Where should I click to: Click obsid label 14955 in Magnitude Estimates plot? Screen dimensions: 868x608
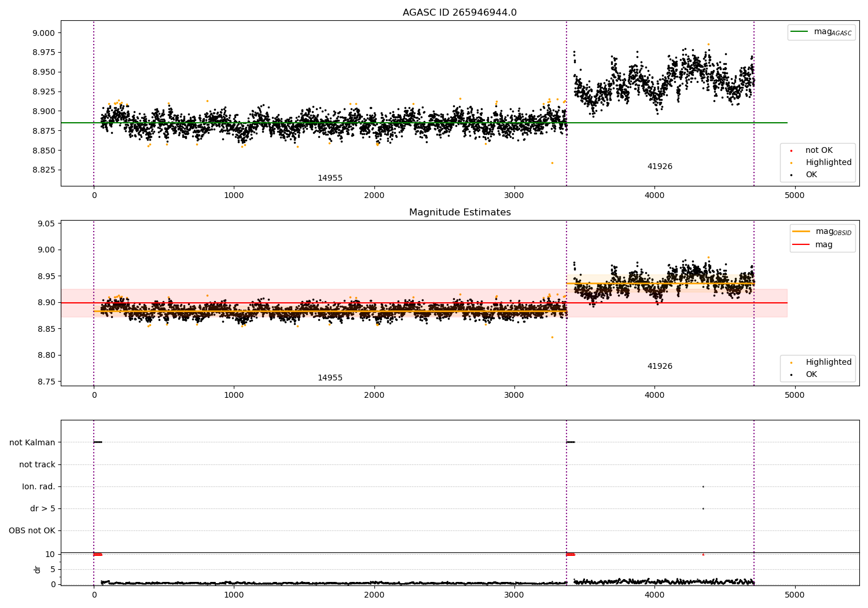(x=330, y=378)
